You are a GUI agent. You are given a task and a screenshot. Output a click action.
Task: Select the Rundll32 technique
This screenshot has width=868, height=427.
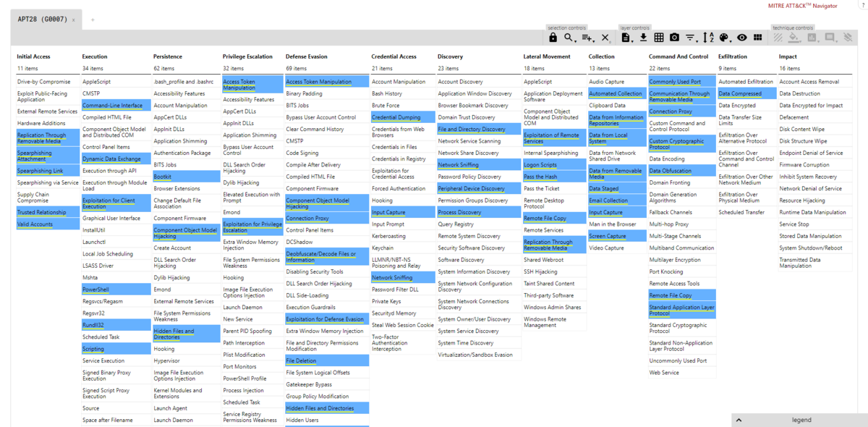116,325
